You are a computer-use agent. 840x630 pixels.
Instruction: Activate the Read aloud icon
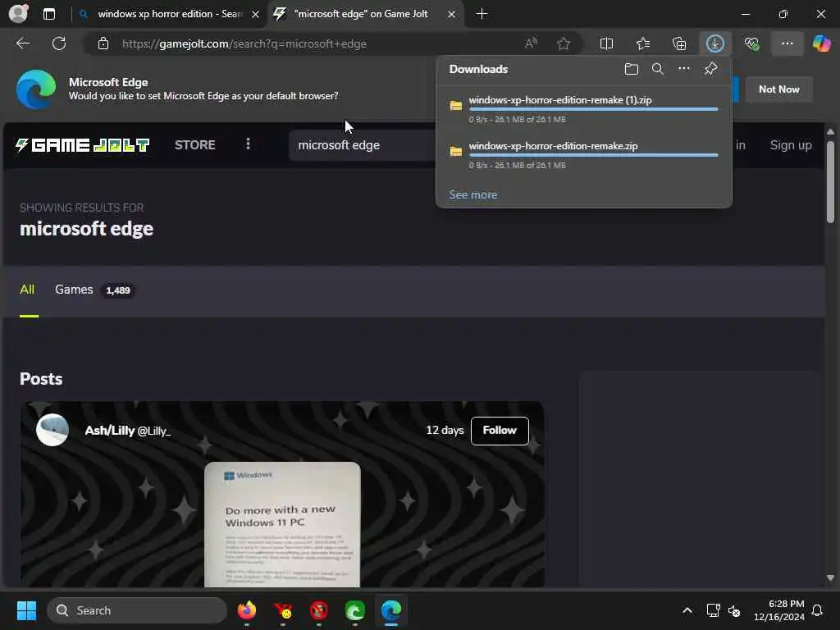(531, 43)
